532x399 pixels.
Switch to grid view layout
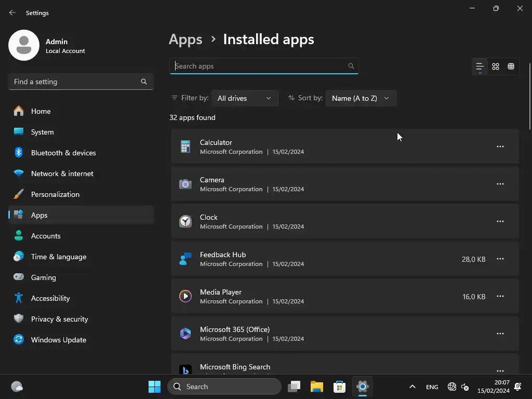[496, 66]
